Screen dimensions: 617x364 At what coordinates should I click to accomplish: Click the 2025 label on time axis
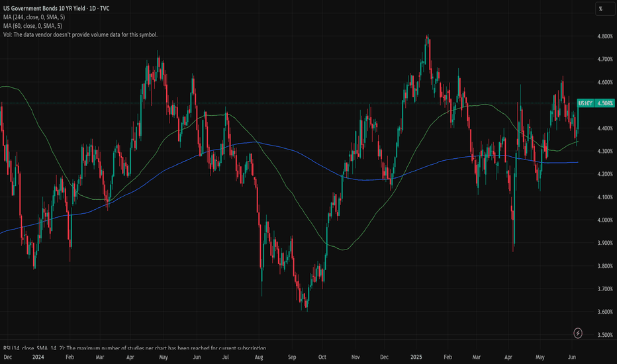pos(416,357)
